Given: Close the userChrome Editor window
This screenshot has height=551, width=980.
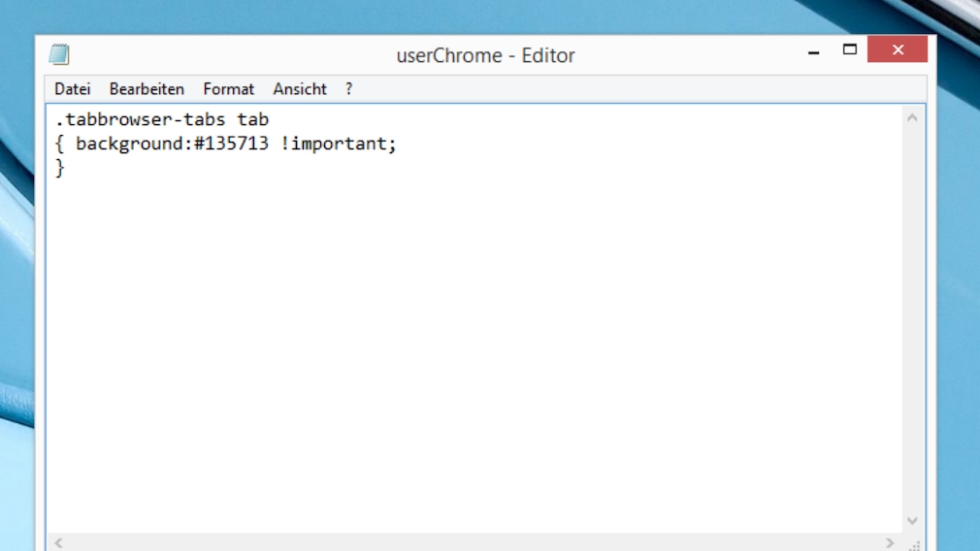Looking at the screenshot, I should click(x=898, y=49).
